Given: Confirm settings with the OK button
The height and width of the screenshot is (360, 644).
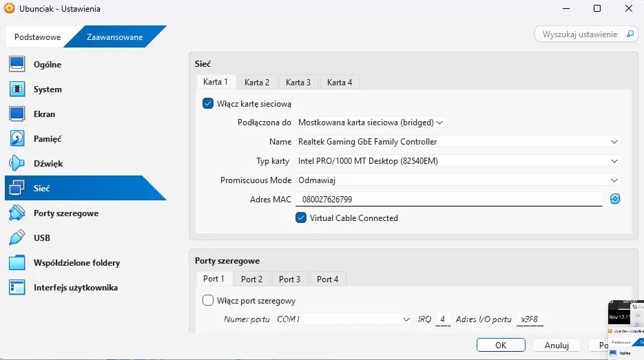Looking at the screenshot, I should [x=501, y=346].
